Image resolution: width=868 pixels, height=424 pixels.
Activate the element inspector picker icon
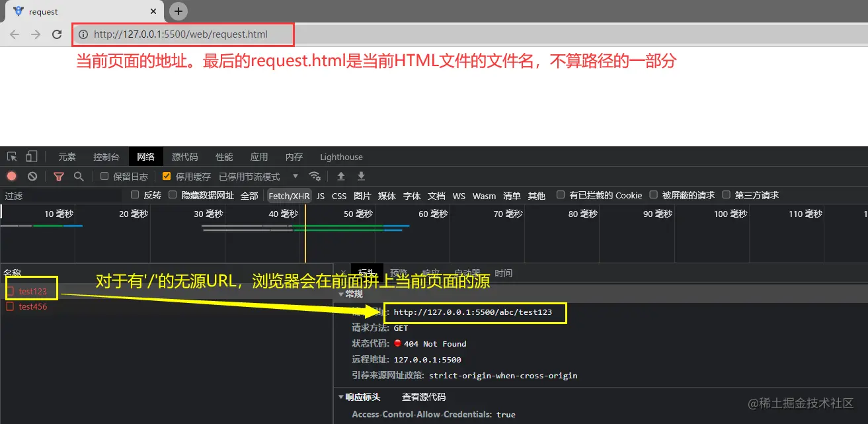(x=12, y=157)
